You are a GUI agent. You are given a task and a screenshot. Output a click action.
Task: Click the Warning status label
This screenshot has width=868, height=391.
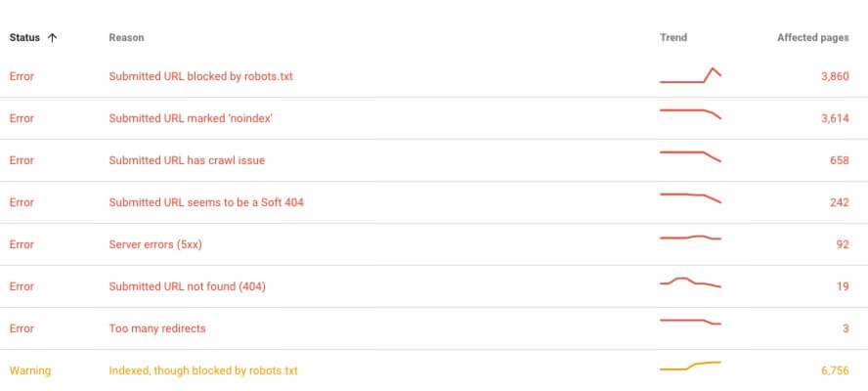point(30,370)
